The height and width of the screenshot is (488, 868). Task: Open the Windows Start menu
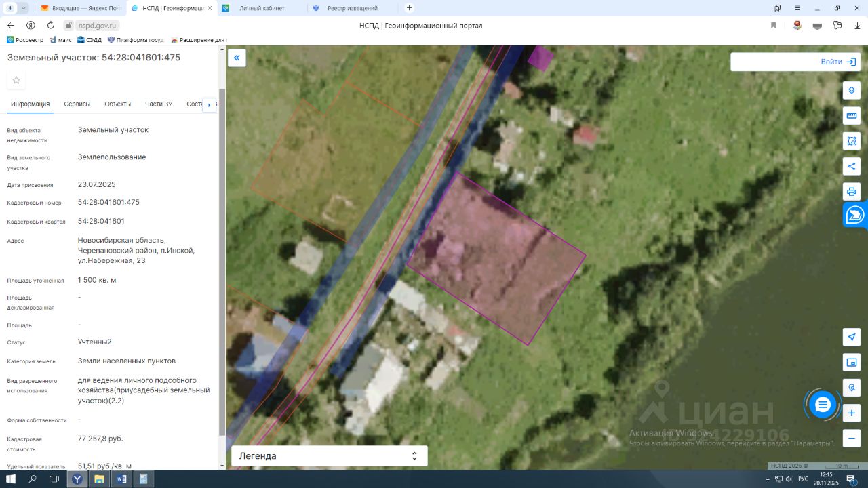pos(11,479)
